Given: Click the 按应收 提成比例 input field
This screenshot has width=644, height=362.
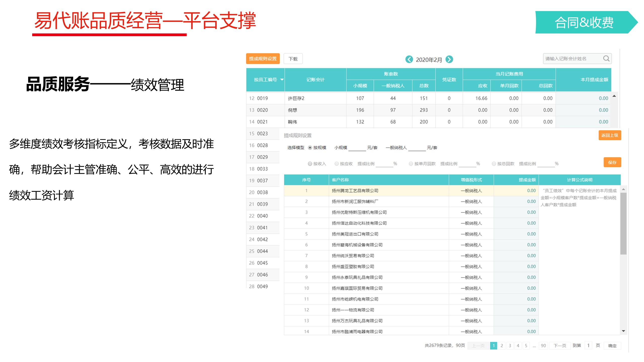Looking at the screenshot, I should [384, 164].
